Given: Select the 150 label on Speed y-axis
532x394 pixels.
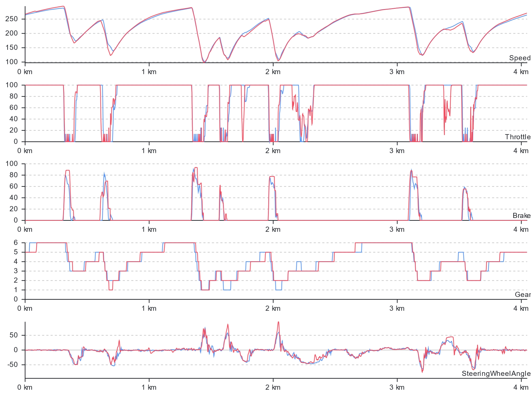Looking at the screenshot, I should (x=12, y=48).
